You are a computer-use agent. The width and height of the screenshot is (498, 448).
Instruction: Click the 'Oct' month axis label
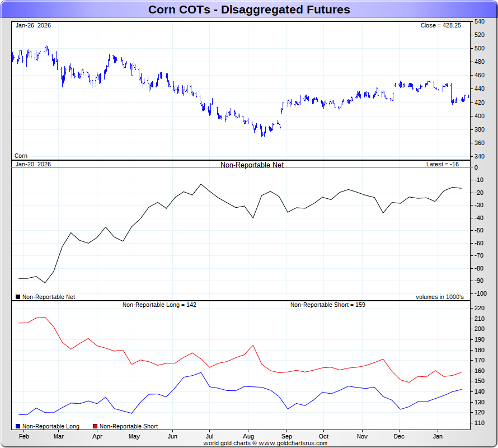(x=323, y=437)
